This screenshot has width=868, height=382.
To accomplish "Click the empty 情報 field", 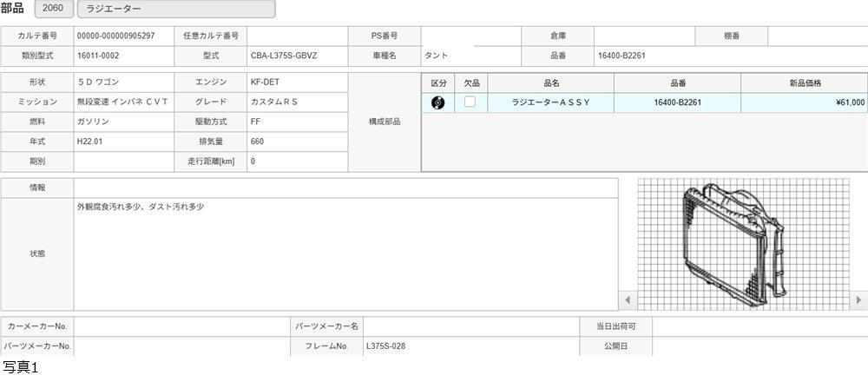I will pyautogui.click(x=345, y=188).
